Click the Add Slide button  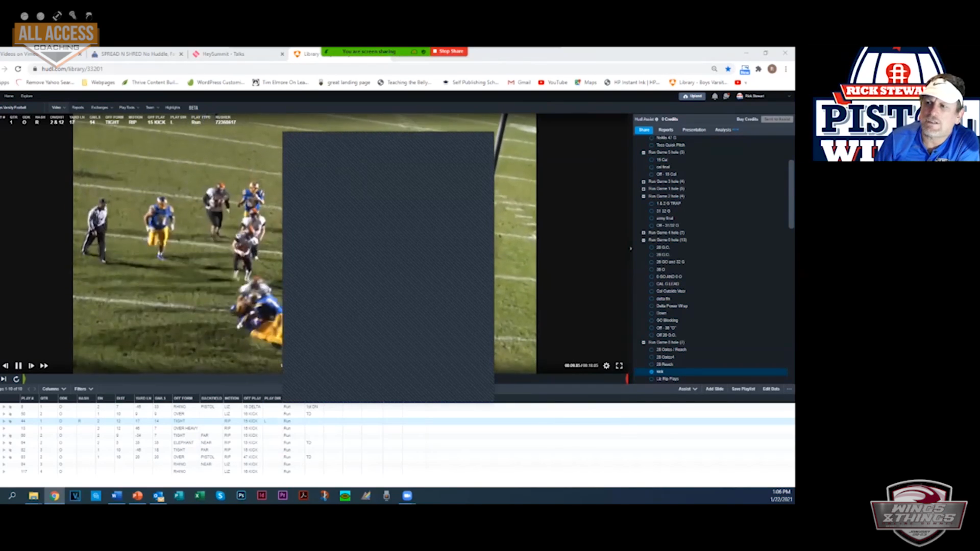point(715,389)
